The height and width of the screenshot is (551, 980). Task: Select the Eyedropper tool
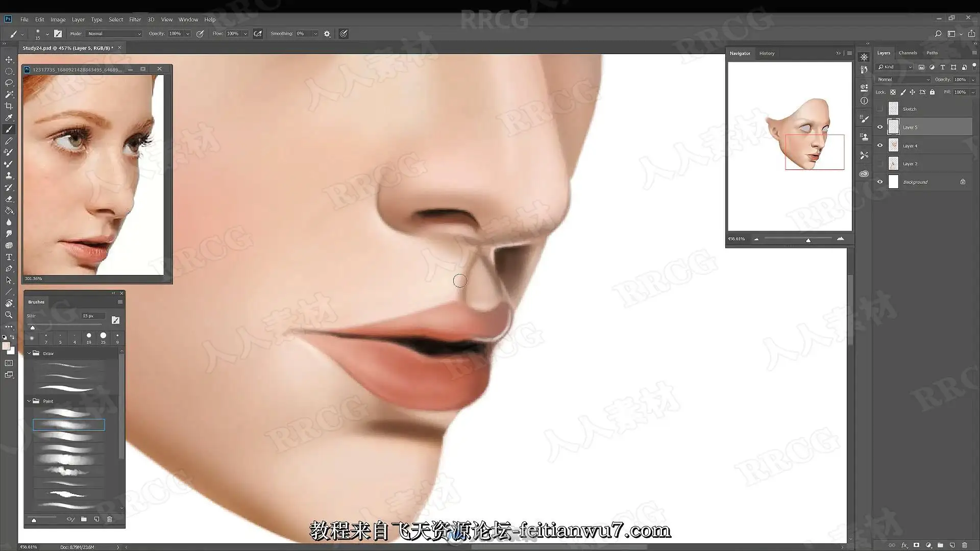9,118
